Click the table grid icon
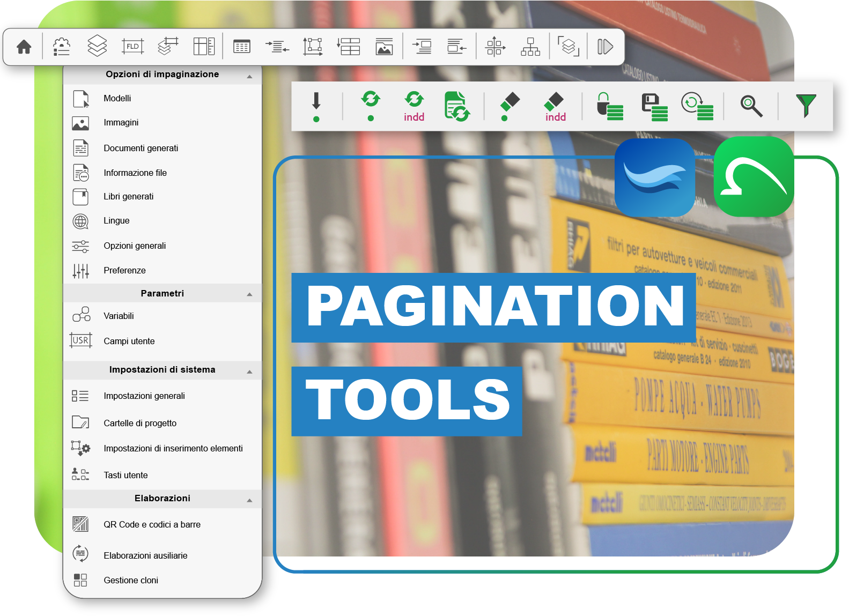Image resolution: width=849 pixels, height=616 pixels. coord(242,47)
